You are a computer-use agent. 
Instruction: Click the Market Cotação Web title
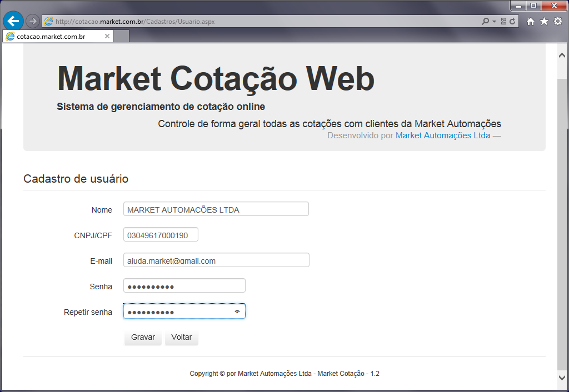(x=216, y=78)
